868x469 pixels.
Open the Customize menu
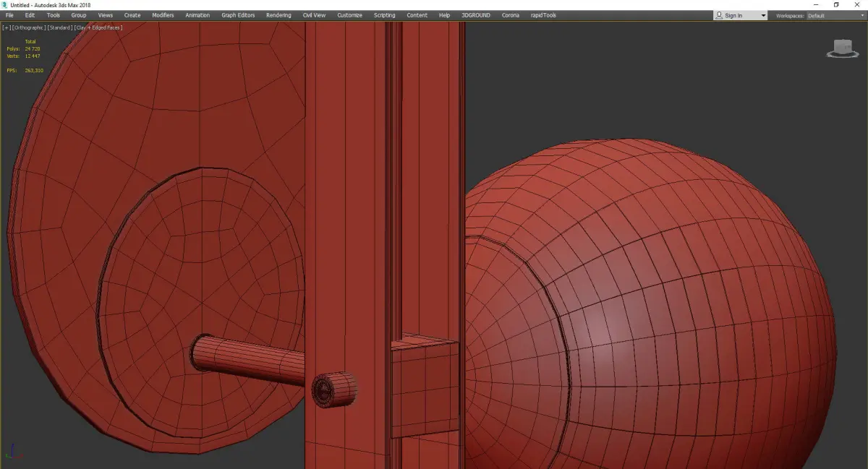(x=349, y=15)
